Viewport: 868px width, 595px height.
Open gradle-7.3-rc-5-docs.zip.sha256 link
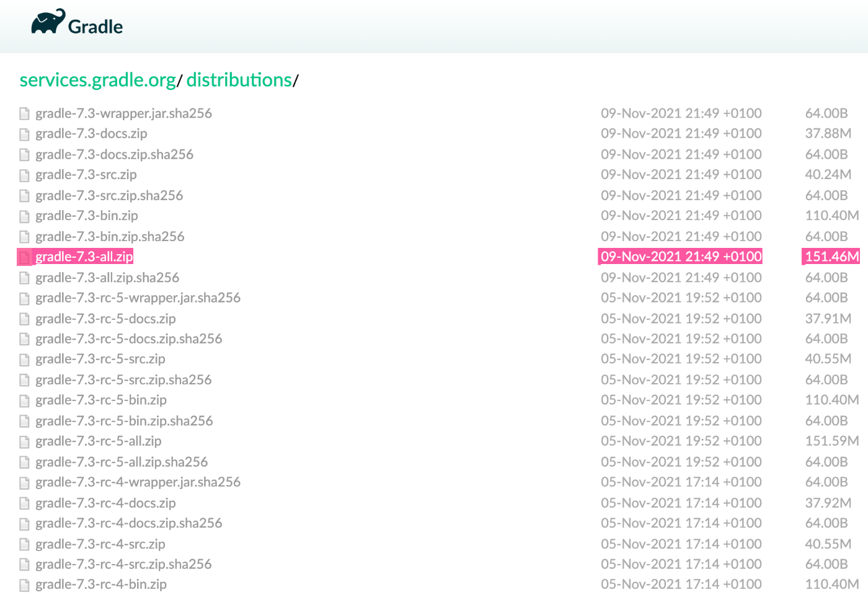pos(128,339)
